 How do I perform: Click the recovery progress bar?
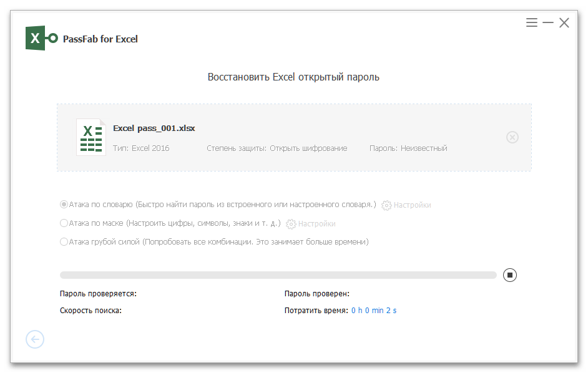point(278,275)
